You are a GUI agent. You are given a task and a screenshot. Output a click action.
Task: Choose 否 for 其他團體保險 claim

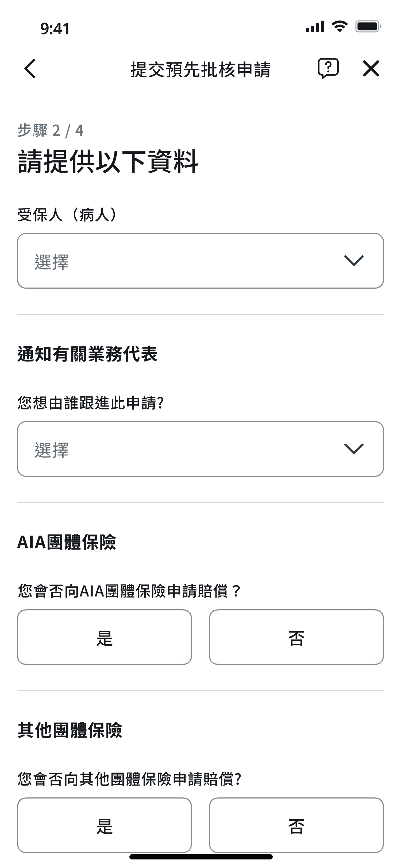296,825
